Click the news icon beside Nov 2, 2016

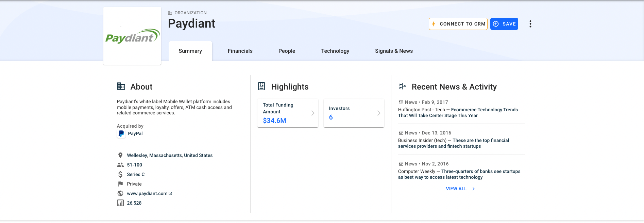401,164
